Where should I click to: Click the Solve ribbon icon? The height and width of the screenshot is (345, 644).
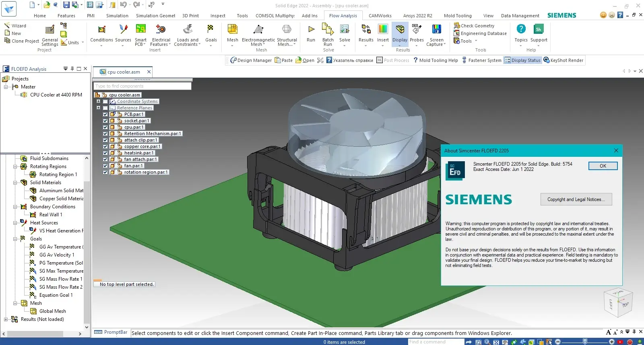pyautogui.click(x=345, y=29)
